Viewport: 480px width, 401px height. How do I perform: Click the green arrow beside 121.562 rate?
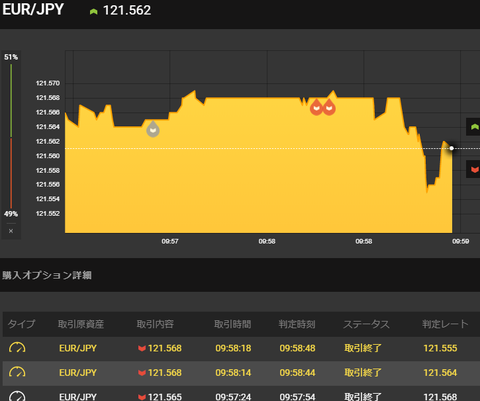[x=94, y=11]
